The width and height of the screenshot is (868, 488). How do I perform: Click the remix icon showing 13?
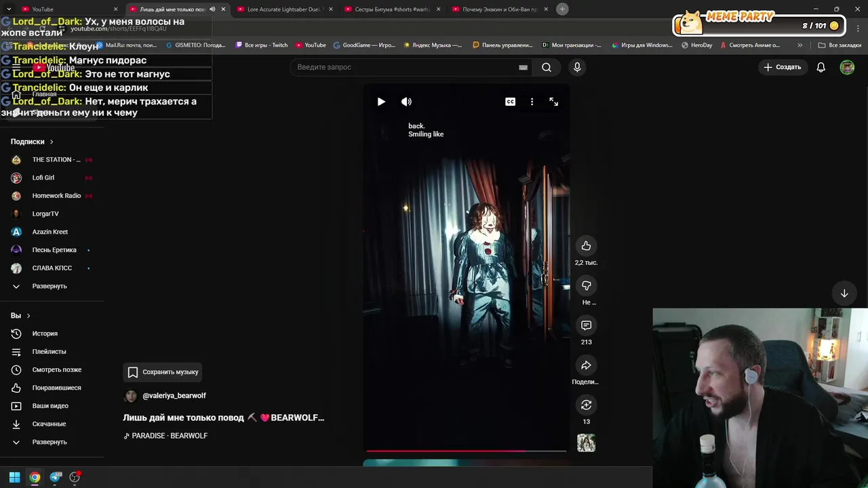[586, 405]
